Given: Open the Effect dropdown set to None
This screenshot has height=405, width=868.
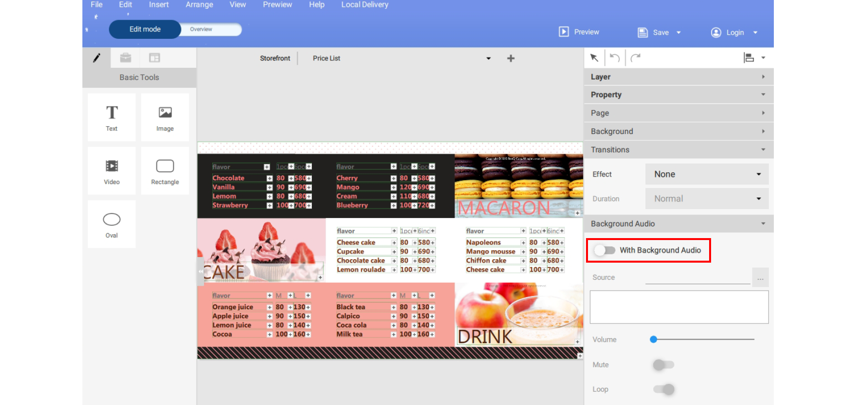Looking at the screenshot, I should coord(707,174).
